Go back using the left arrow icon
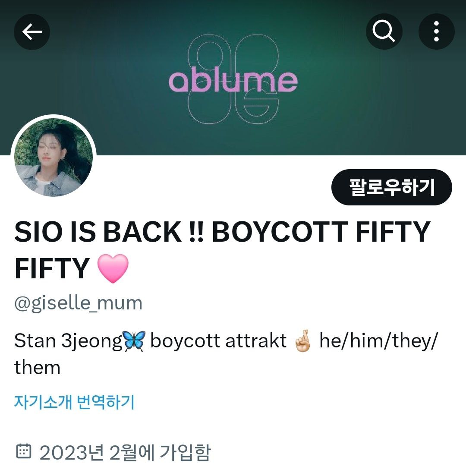Image resolution: width=466 pixels, height=476 pixels. coord(32,32)
